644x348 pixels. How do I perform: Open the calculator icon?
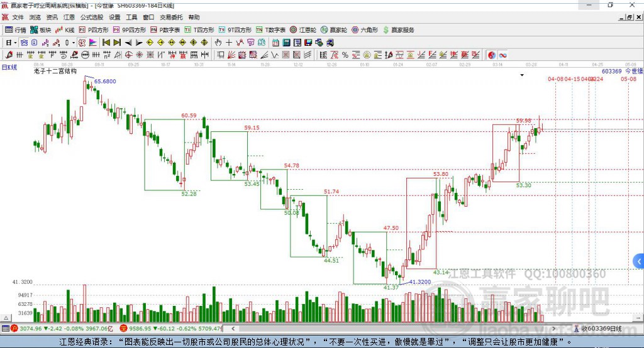pyautogui.click(x=287, y=43)
